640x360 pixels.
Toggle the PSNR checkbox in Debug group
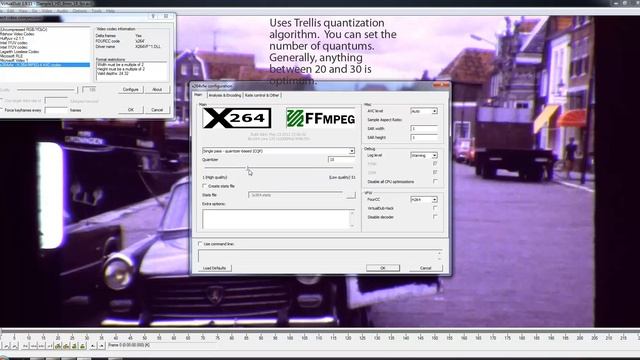pos(435,164)
